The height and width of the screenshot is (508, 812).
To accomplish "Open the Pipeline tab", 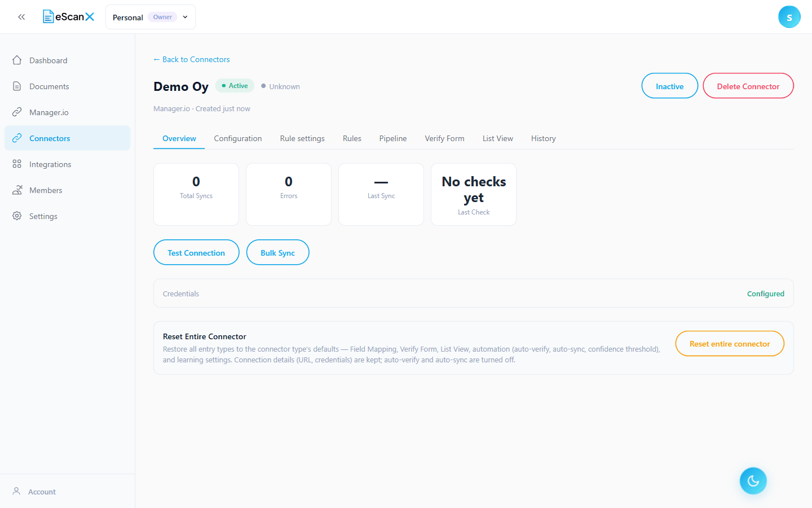I will 393,138.
